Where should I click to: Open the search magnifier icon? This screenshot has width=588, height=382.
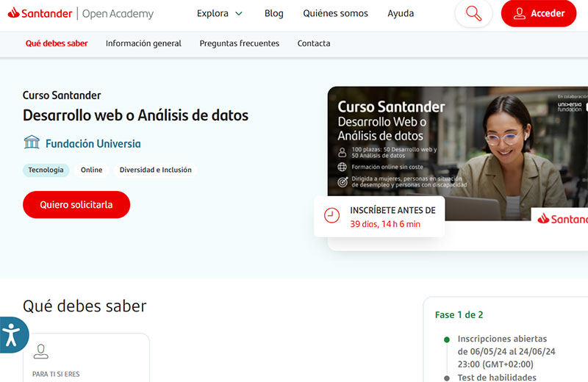473,13
